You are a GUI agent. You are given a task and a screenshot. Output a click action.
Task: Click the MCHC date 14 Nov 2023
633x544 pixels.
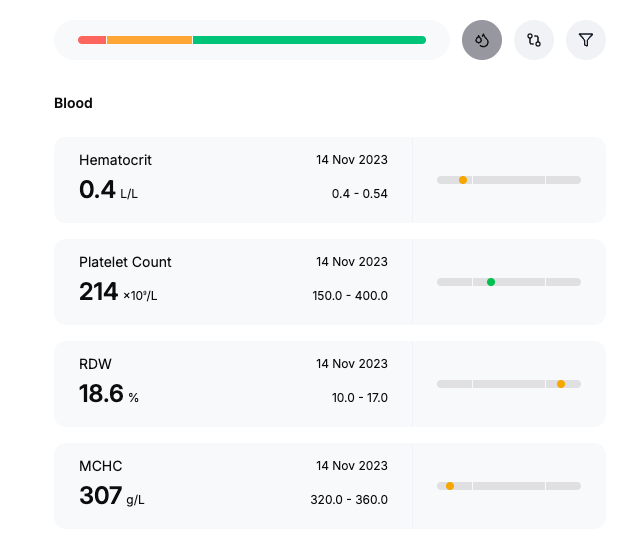(352, 466)
